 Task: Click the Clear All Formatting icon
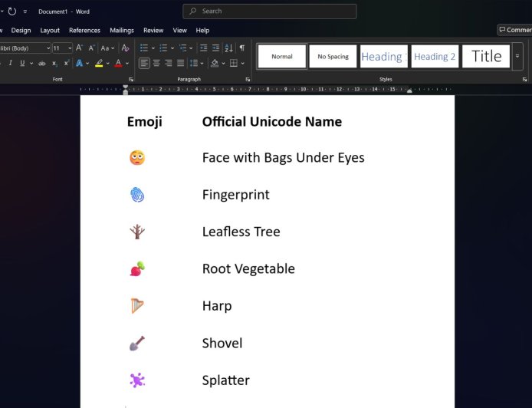click(x=126, y=48)
